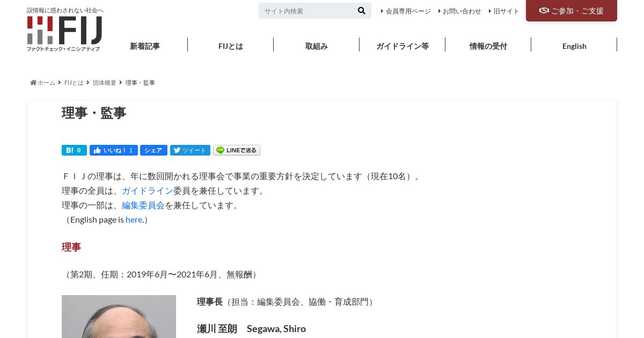Screen dimensions: 644x338
Task: Open the 旧サイト link
Action: [506, 11]
